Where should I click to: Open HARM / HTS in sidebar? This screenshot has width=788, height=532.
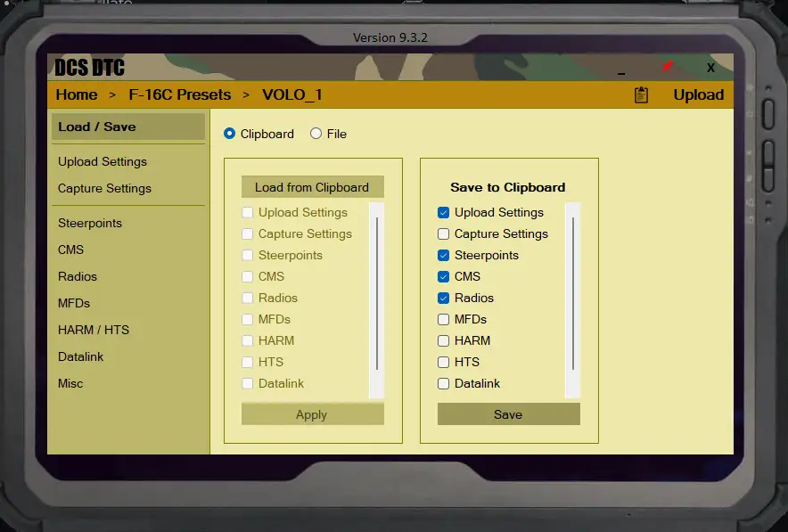pyautogui.click(x=94, y=330)
